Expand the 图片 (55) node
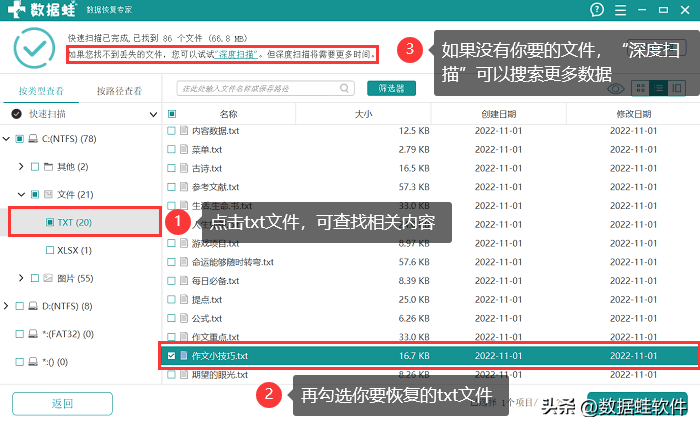 tap(21, 278)
